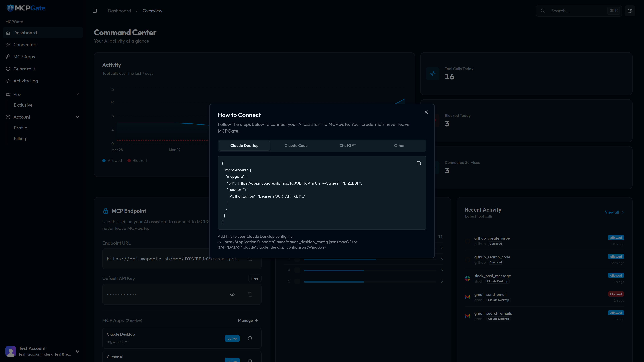Screen dimensions: 644x362
Task: Copy the Claude Desktop config snippet
Action: click(x=419, y=163)
